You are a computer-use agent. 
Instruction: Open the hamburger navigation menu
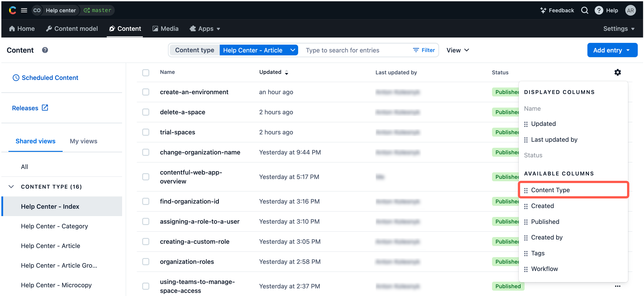[24, 10]
